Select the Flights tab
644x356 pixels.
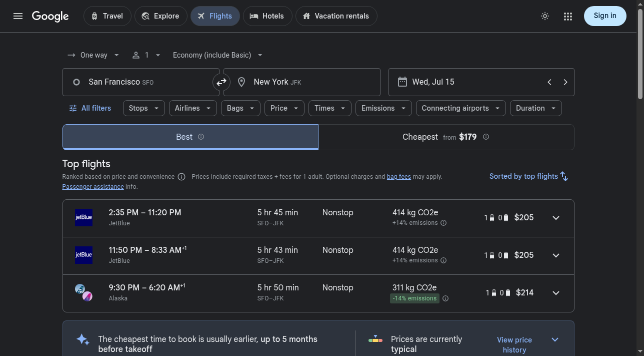pyautogui.click(x=215, y=16)
